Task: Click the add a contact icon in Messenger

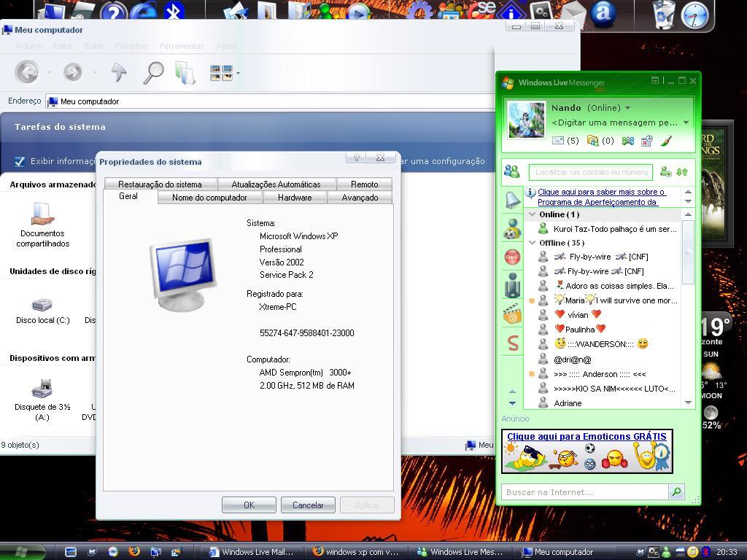Action: (665, 172)
